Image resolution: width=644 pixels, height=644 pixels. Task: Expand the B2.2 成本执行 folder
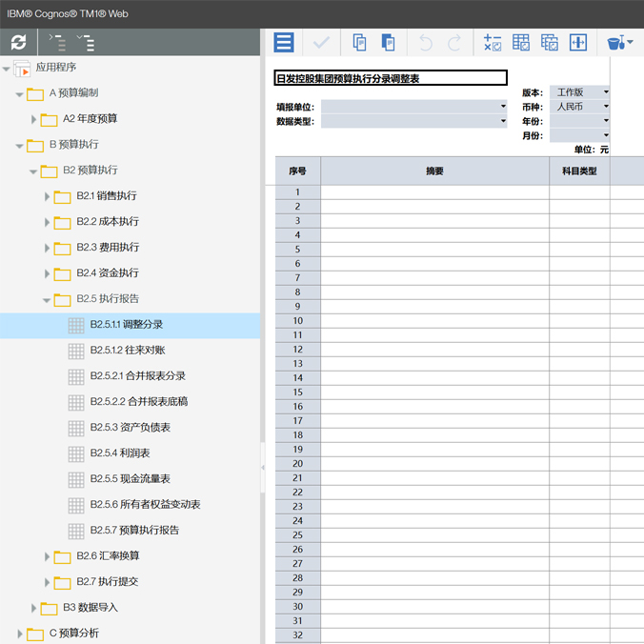click(47, 222)
